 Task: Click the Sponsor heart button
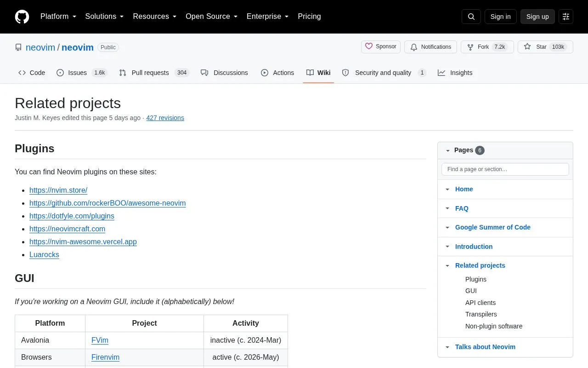(381, 47)
